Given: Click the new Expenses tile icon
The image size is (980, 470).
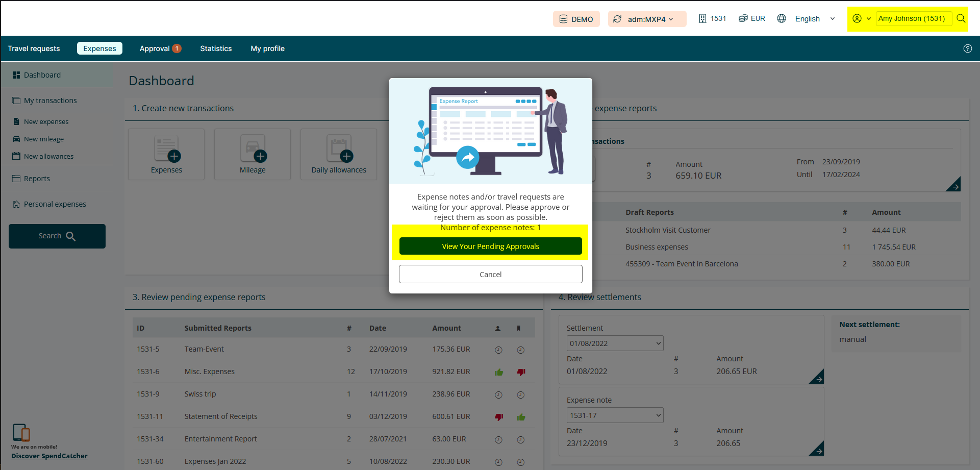Looking at the screenshot, I should [166, 150].
